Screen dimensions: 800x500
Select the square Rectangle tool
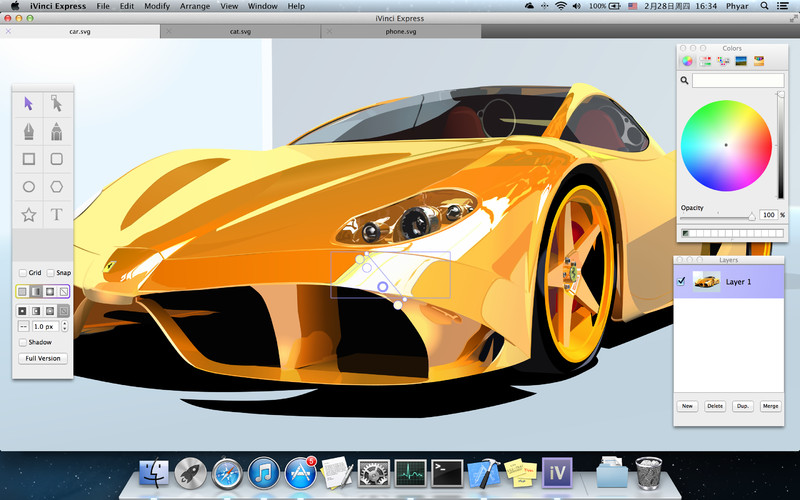click(x=29, y=159)
